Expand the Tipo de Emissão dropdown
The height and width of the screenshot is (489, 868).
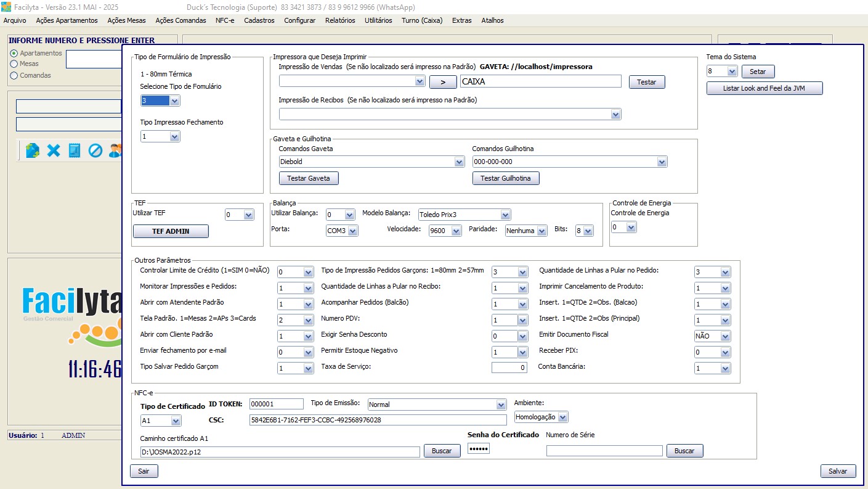coord(501,405)
